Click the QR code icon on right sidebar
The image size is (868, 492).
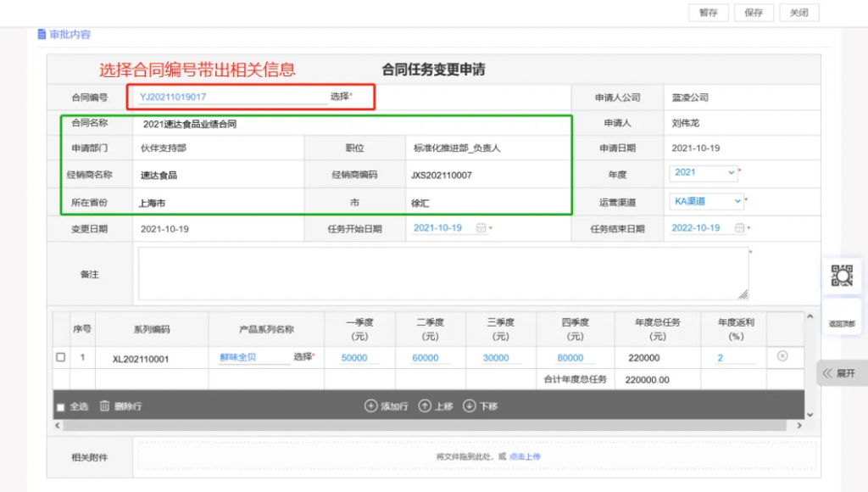(841, 276)
